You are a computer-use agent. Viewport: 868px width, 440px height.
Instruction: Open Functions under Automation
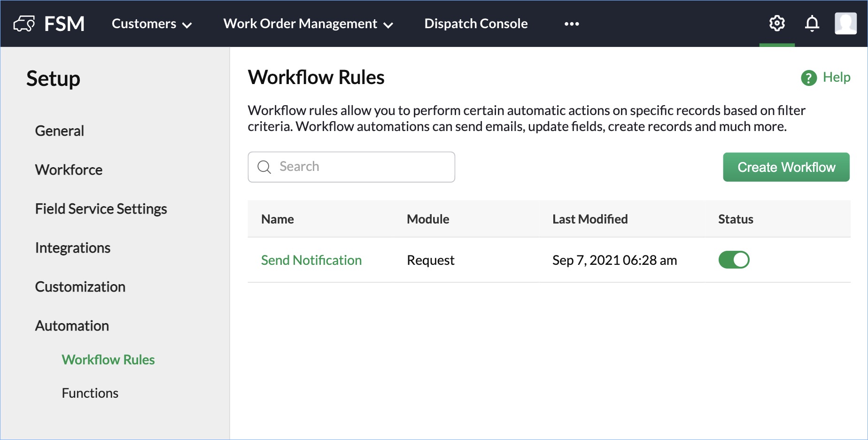click(x=90, y=393)
